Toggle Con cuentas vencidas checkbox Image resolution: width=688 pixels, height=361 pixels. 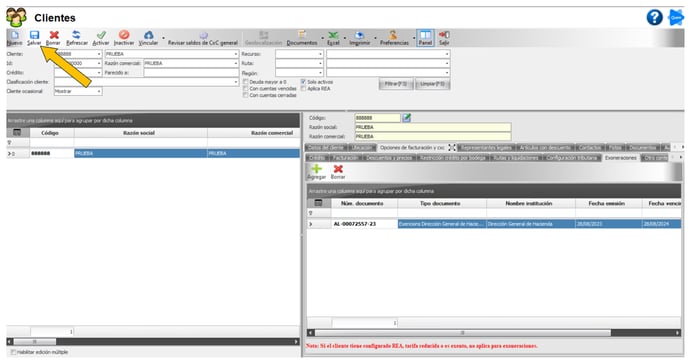[x=246, y=89]
